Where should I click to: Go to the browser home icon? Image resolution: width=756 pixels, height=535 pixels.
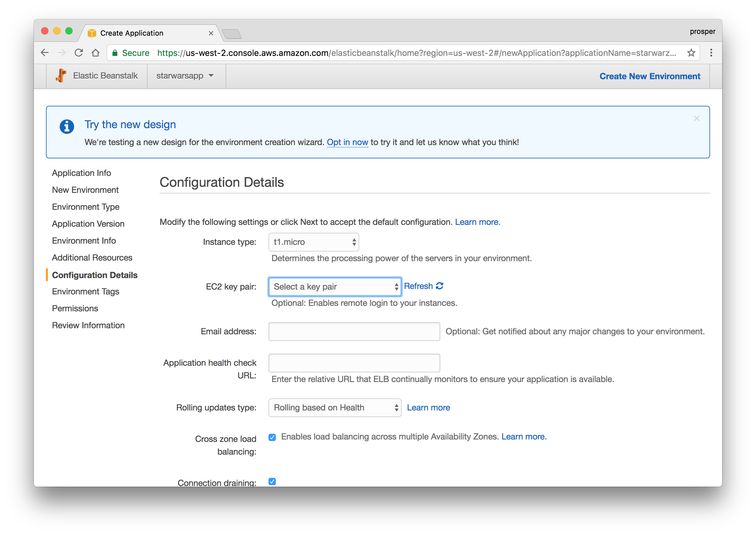click(96, 53)
